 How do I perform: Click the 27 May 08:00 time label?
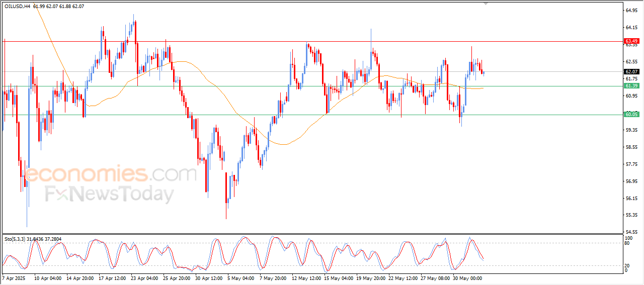pyautogui.click(x=436, y=278)
